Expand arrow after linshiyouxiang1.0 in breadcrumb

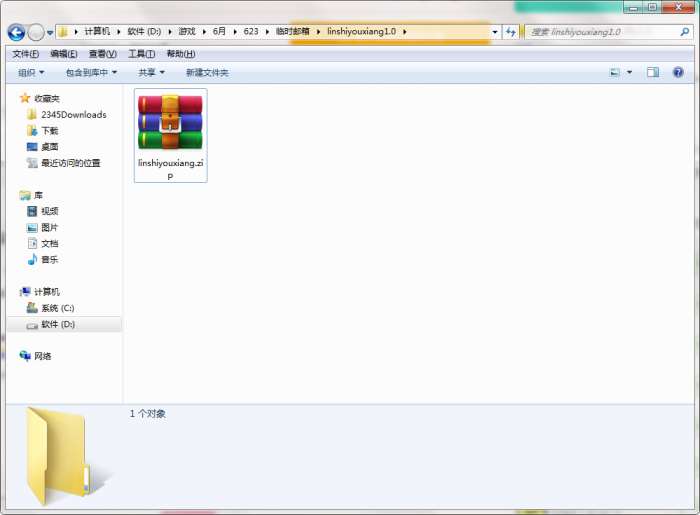click(404, 32)
